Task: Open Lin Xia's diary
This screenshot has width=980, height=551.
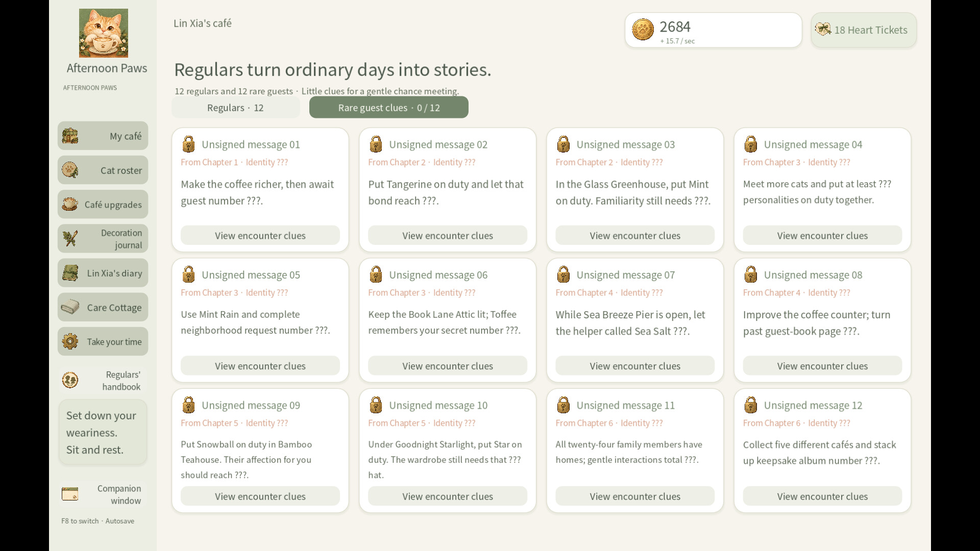Action: (103, 273)
